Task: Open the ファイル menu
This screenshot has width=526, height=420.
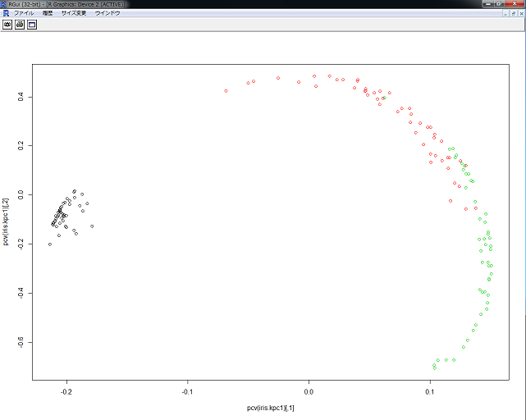Action: click(x=24, y=13)
